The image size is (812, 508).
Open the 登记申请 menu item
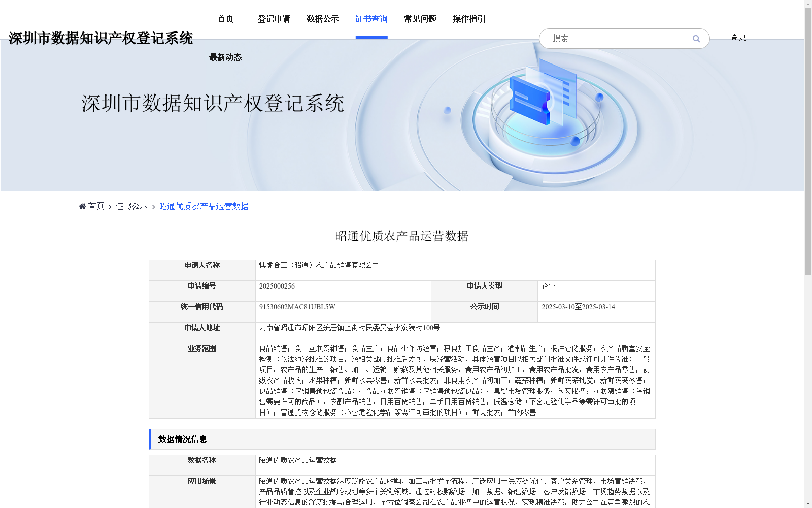(x=274, y=19)
